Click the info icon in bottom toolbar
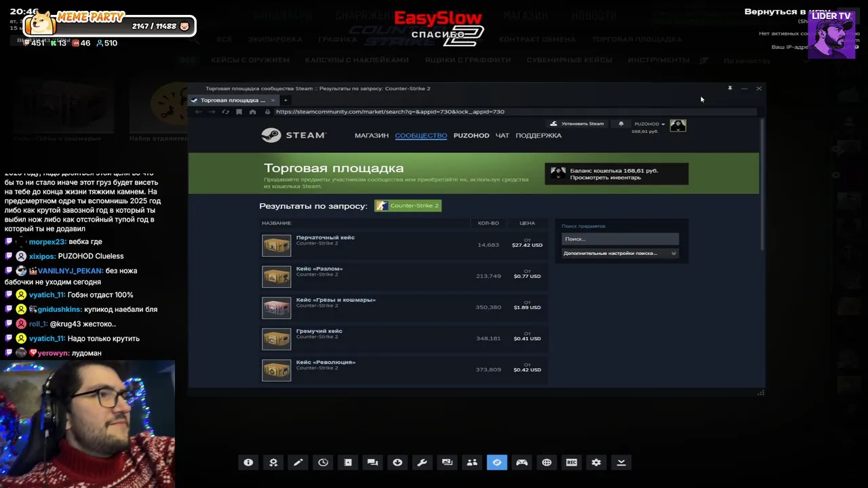The height and width of the screenshot is (488, 868). point(248,462)
